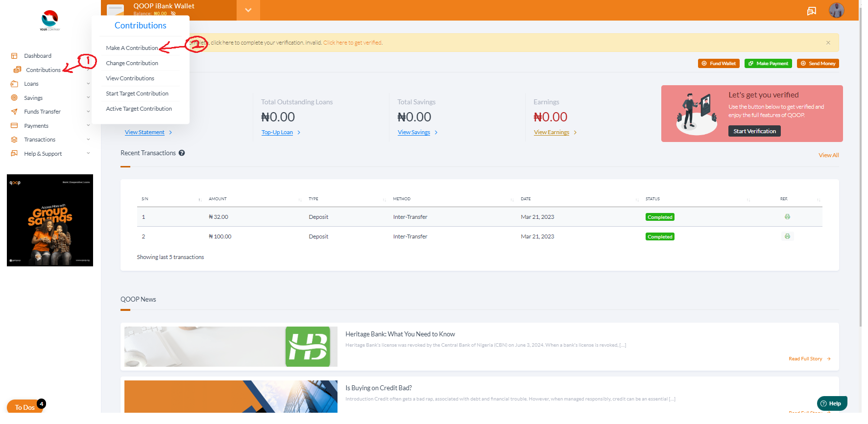Open the floating Help widget
This screenshot has width=868, height=424.
pyautogui.click(x=832, y=403)
